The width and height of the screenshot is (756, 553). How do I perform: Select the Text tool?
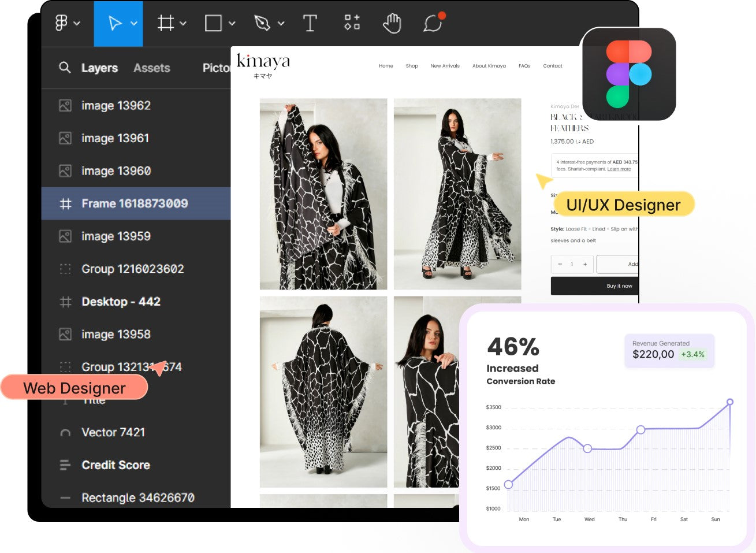click(310, 23)
